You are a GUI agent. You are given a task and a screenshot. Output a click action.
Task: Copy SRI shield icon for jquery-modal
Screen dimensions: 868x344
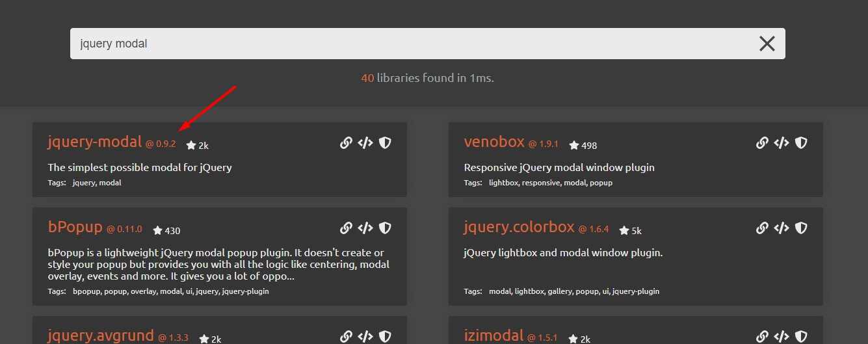click(385, 143)
